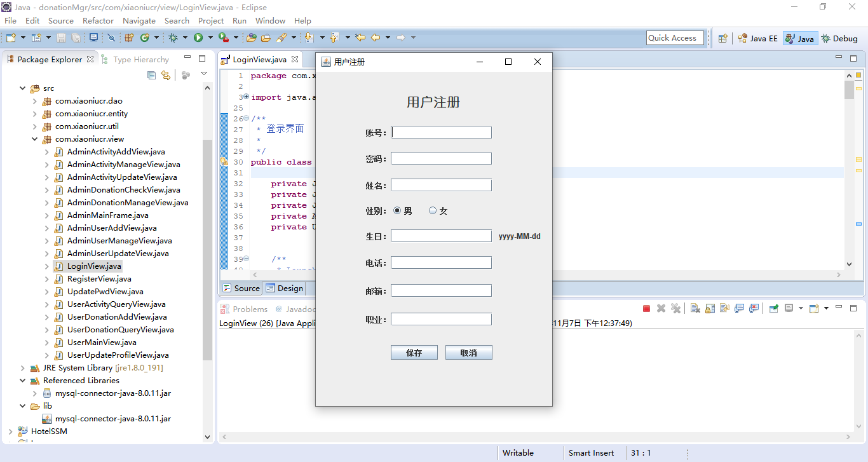Select the Java perspective button
868x462 pixels.
[x=799, y=38]
